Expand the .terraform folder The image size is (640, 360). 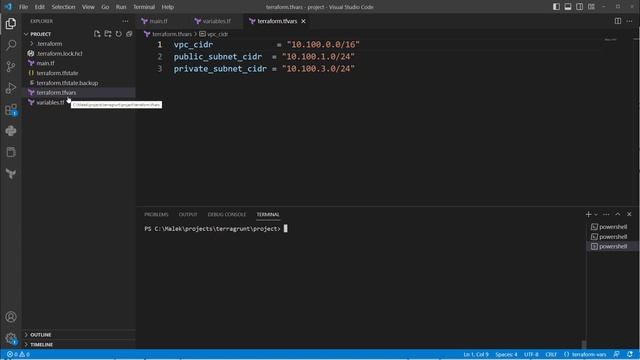[x=49, y=44]
